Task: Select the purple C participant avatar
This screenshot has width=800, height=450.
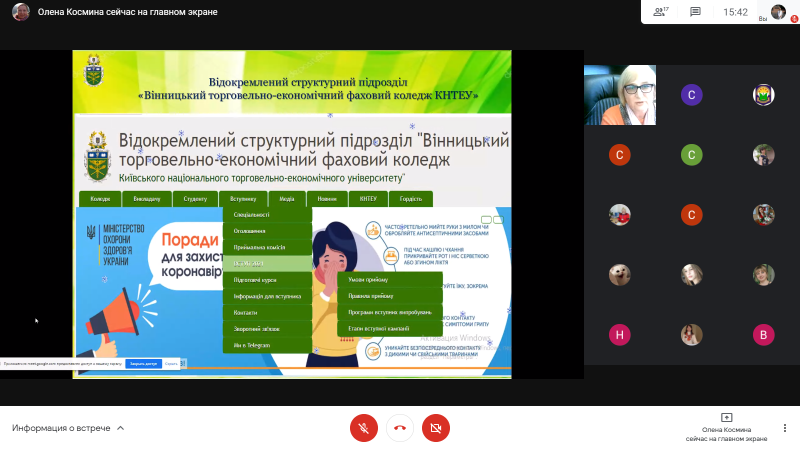Action: [692, 95]
